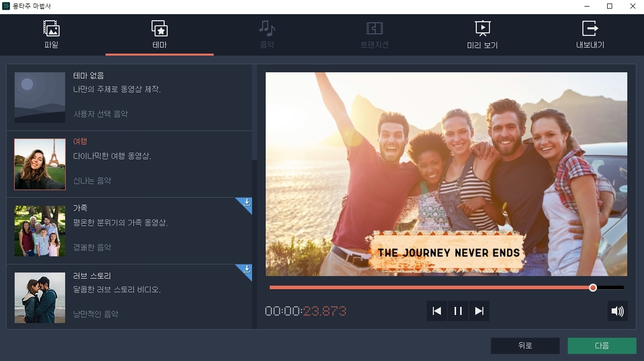Open the 파일 tab
Image resolution: width=644 pixels, height=361 pixels.
click(52, 34)
